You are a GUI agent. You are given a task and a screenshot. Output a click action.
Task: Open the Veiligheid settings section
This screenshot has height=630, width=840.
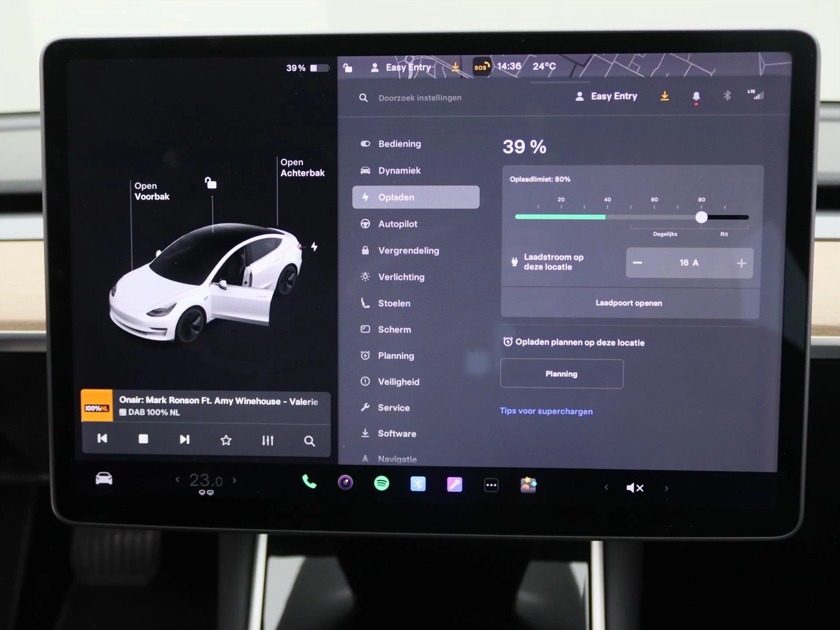point(399,381)
